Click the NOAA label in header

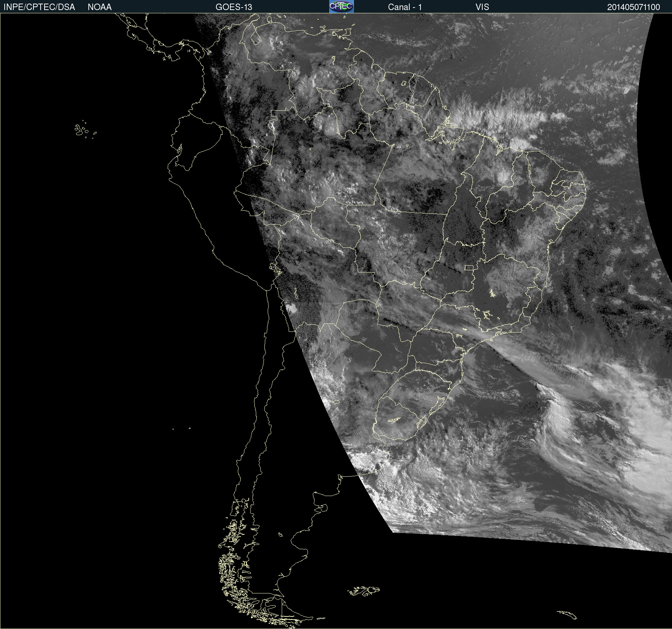pyautogui.click(x=100, y=7)
